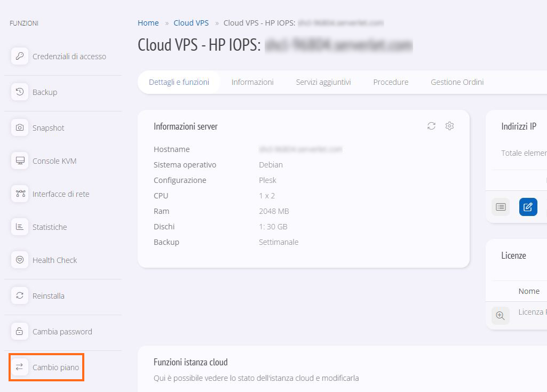The width and height of the screenshot is (547, 392).
Task: Select the Snapshot camera icon
Action: pos(20,127)
